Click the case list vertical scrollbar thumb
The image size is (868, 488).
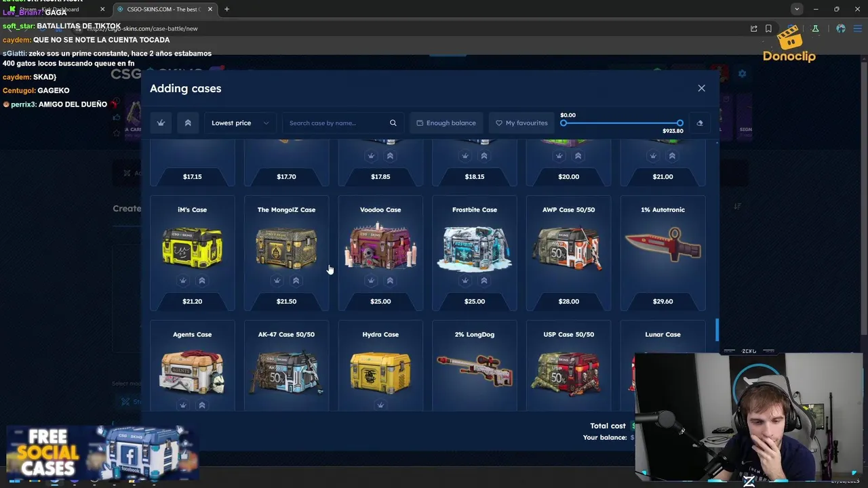(717, 331)
